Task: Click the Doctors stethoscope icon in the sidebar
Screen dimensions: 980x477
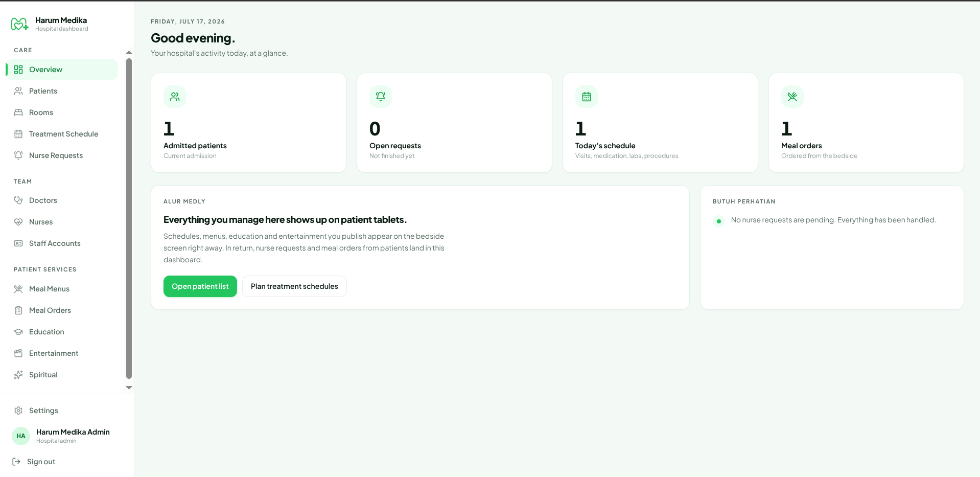Action: point(18,200)
